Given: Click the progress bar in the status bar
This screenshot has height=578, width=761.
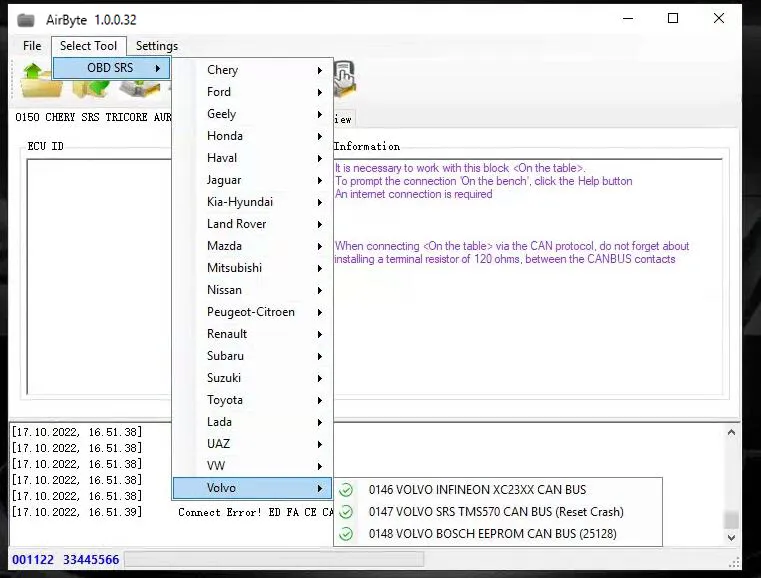Looking at the screenshot, I should click(273, 560).
